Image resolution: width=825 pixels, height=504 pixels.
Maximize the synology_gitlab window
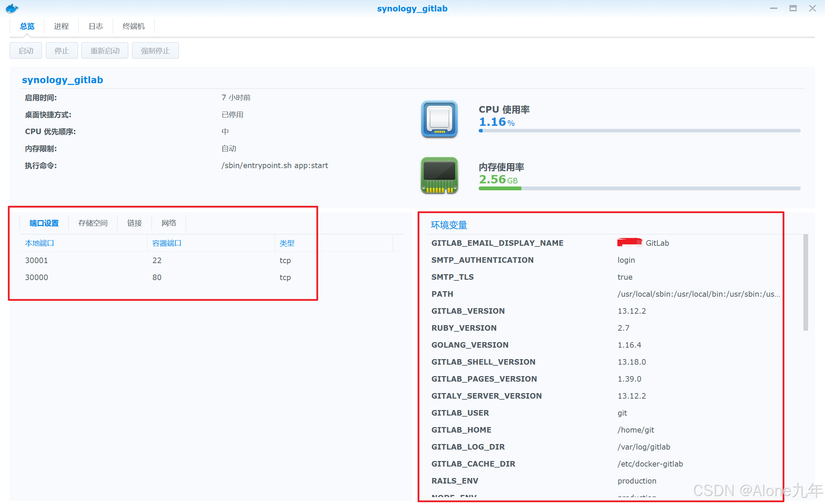click(x=793, y=8)
